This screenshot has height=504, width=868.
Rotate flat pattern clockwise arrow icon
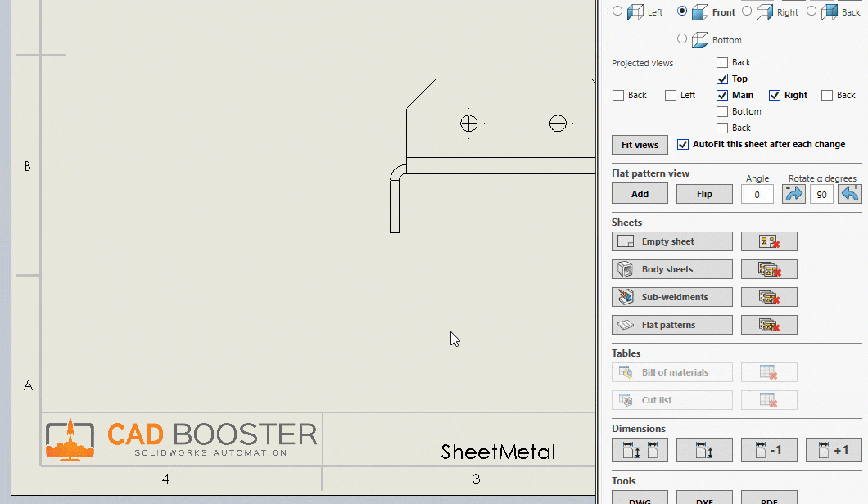(793, 194)
